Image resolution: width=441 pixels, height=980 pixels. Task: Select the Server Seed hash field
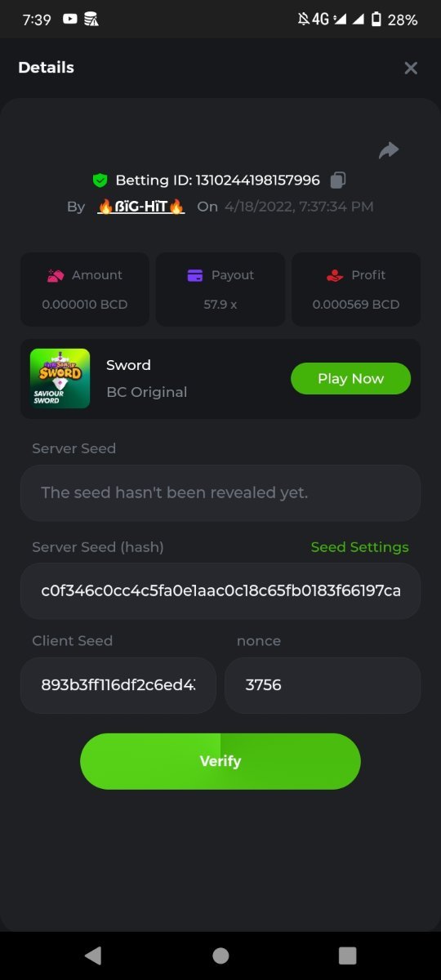pyautogui.click(x=220, y=590)
